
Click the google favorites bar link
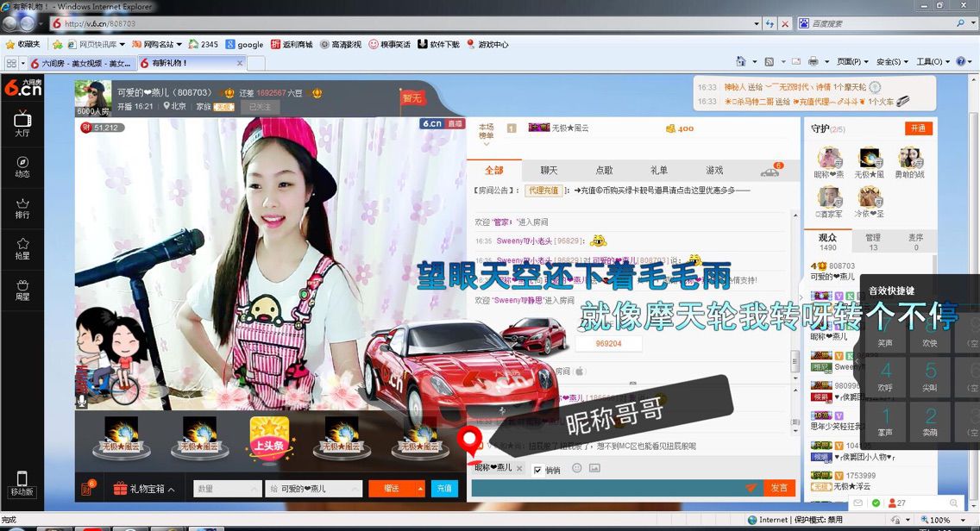[244, 44]
